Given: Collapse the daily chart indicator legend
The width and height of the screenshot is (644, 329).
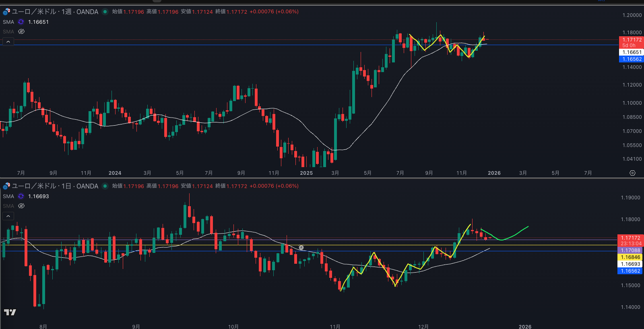Looking at the screenshot, I should (8, 216).
